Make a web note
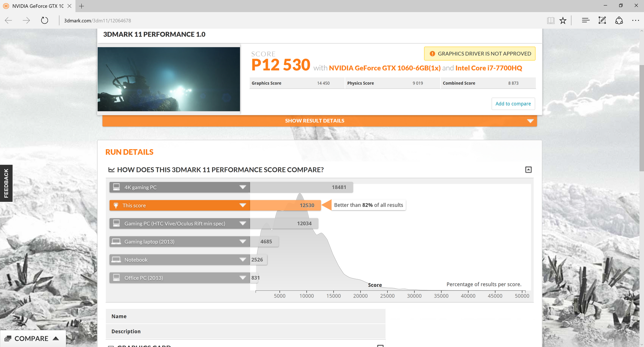The height and width of the screenshot is (347, 644). pos(602,20)
